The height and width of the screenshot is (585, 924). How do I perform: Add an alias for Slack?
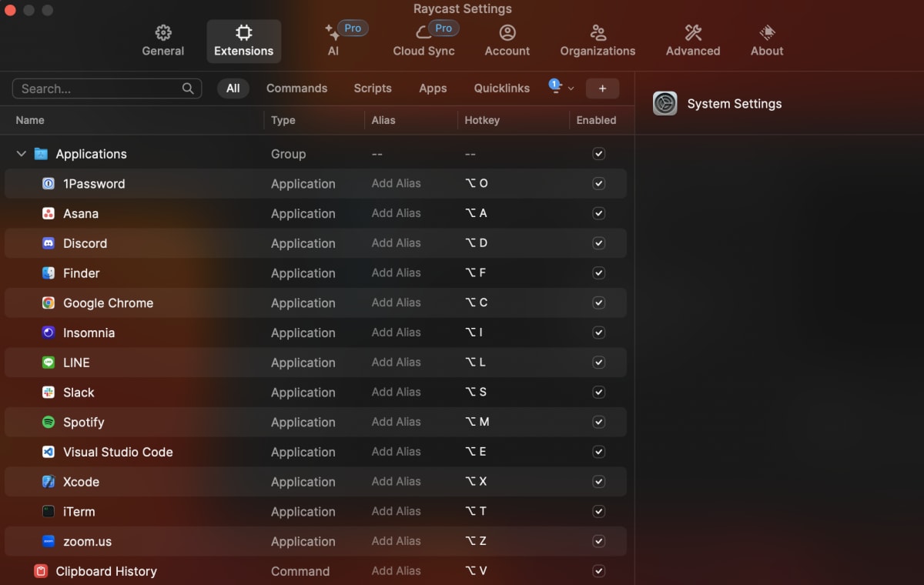(397, 392)
